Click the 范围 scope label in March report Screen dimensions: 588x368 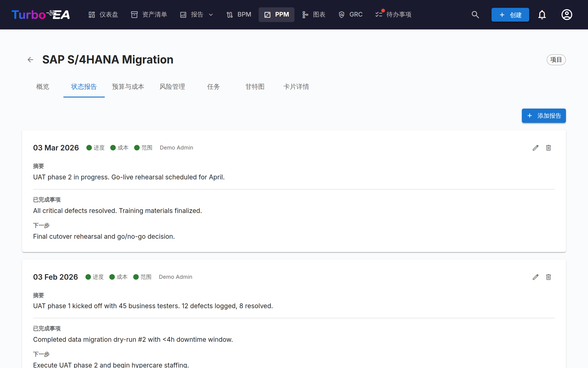[x=147, y=148]
